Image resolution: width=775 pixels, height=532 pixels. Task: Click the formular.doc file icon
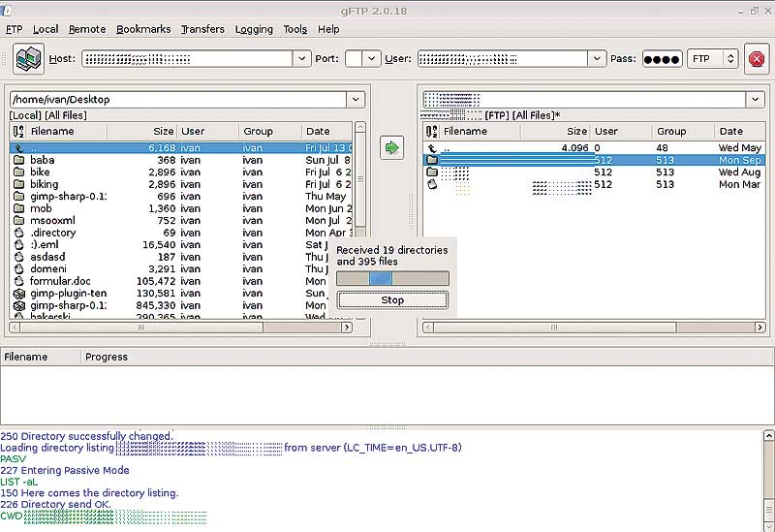(18, 281)
